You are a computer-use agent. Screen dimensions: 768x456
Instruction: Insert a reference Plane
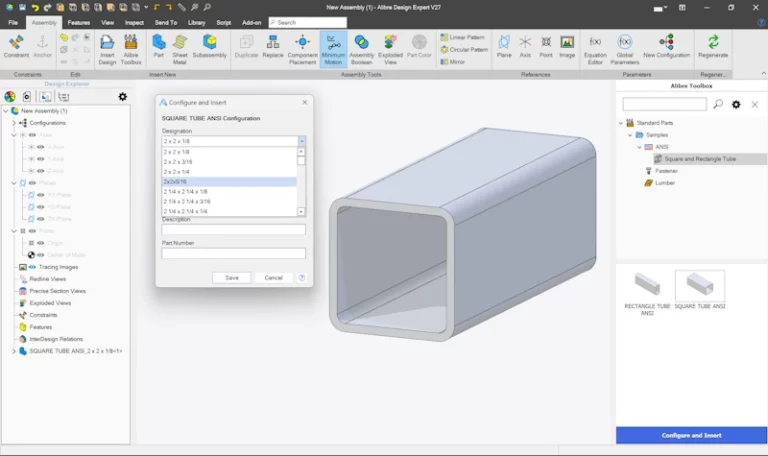point(504,47)
